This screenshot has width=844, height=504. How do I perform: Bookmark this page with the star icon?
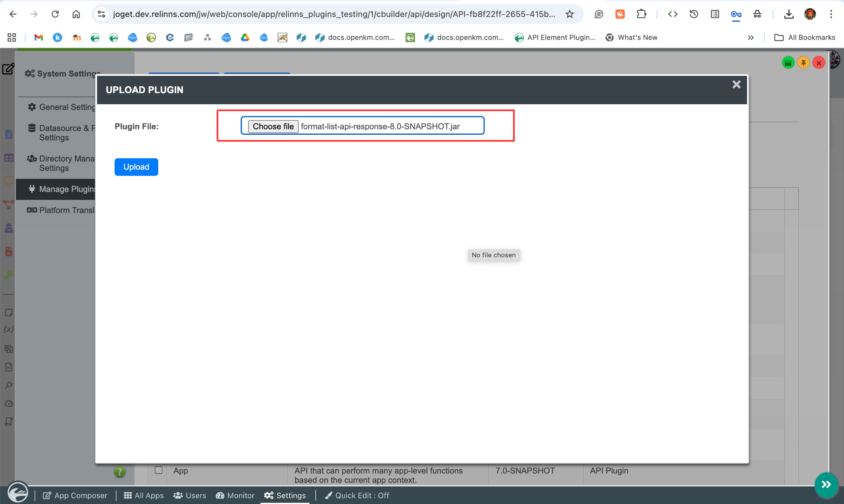pyautogui.click(x=570, y=14)
